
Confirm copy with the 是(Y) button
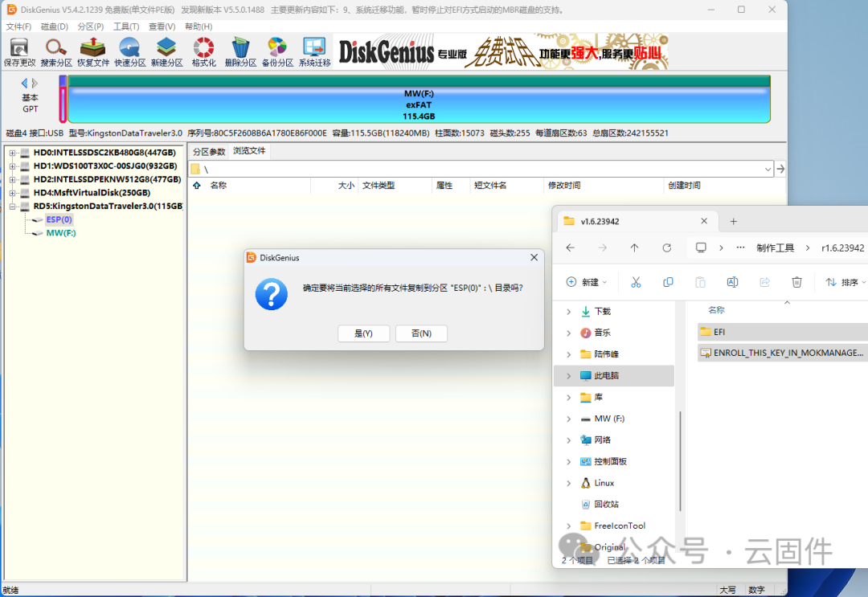click(x=364, y=333)
